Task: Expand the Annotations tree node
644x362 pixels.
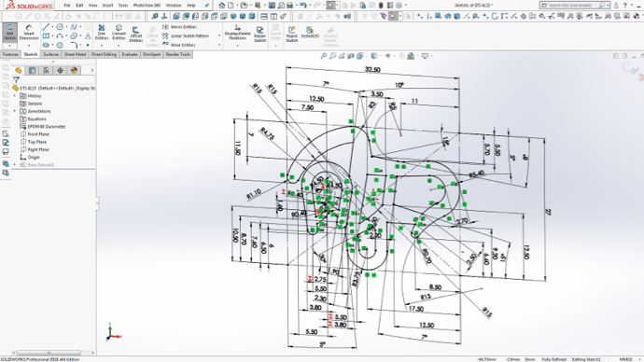Action: pos(15,111)
